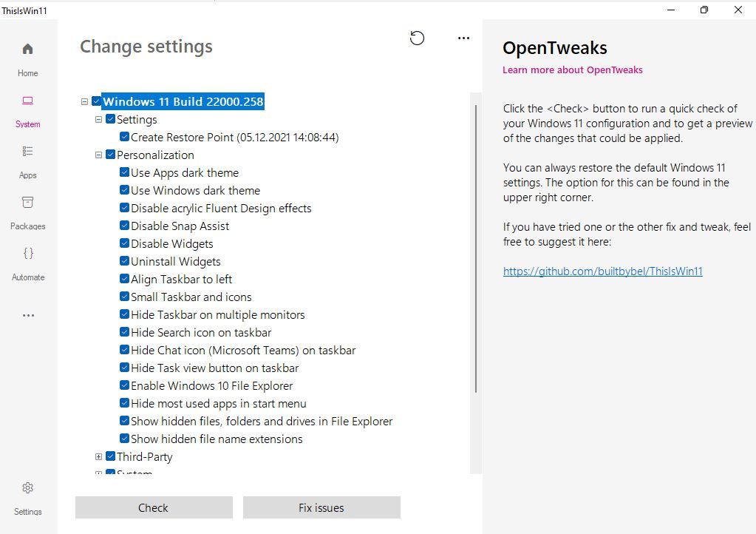
Task: Uncheck Align Taskbar to left
Action: [x=124, y=280]
